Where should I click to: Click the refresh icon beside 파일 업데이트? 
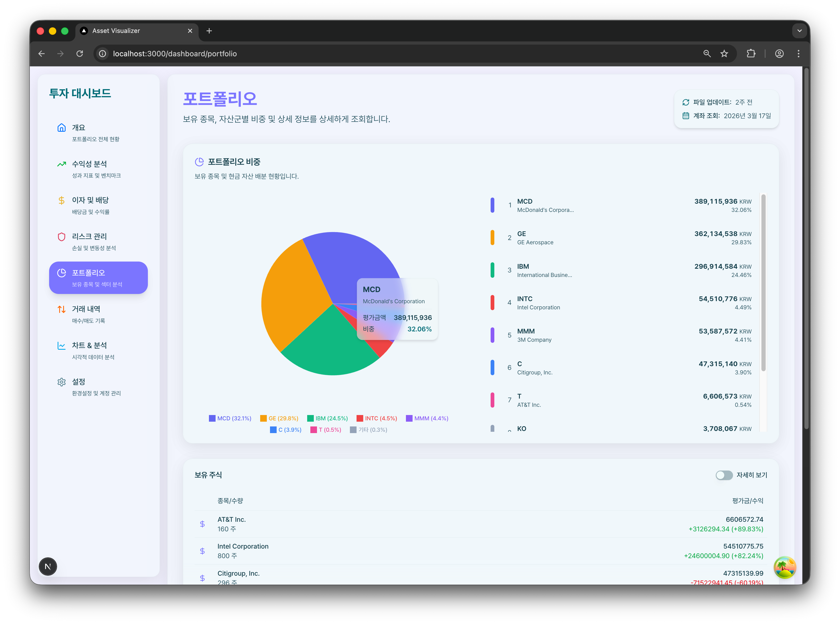pyautogui.click(x=685, y=102)
